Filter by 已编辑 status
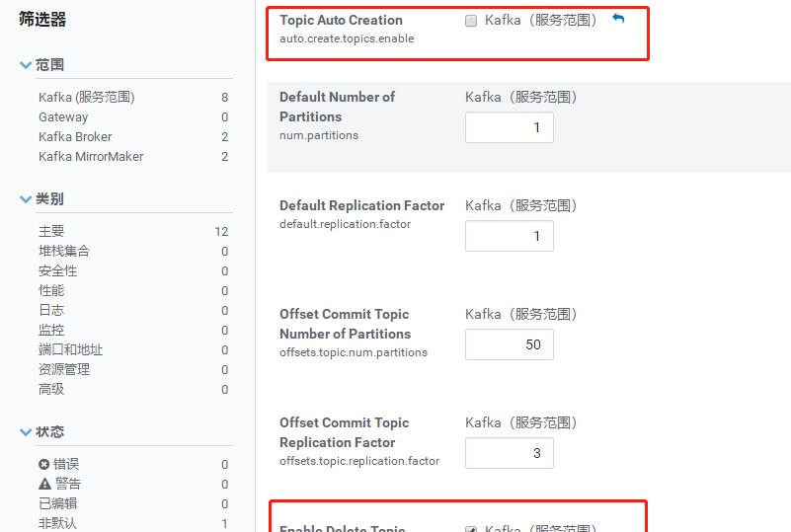Viewport: 791px width, 532px height. [x=57, y=503]
